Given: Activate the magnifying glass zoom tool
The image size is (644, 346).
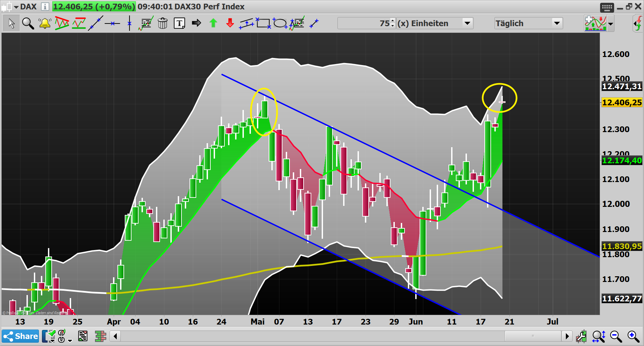Looking at the screenshot, I should point(28,23).
